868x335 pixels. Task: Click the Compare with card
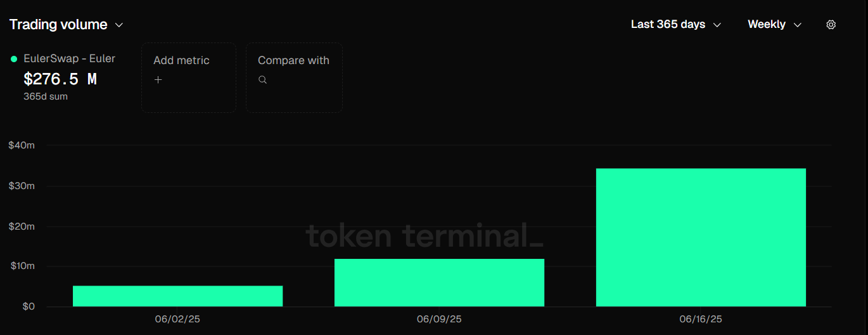pyautogui.click(x=294, y=77)
